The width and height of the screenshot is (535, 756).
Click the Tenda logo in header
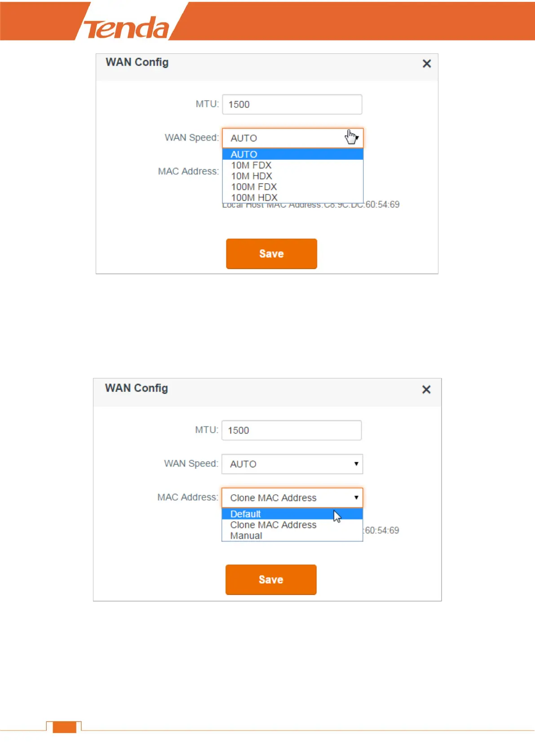[127, 28]
